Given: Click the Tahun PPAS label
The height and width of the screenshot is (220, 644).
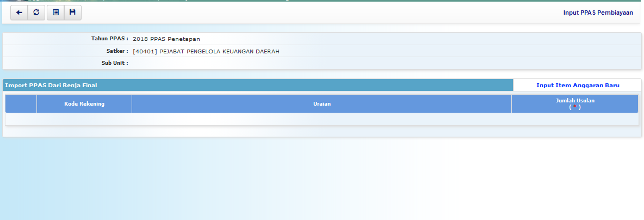Looking at the screenshot, I should tap(109, 39).
